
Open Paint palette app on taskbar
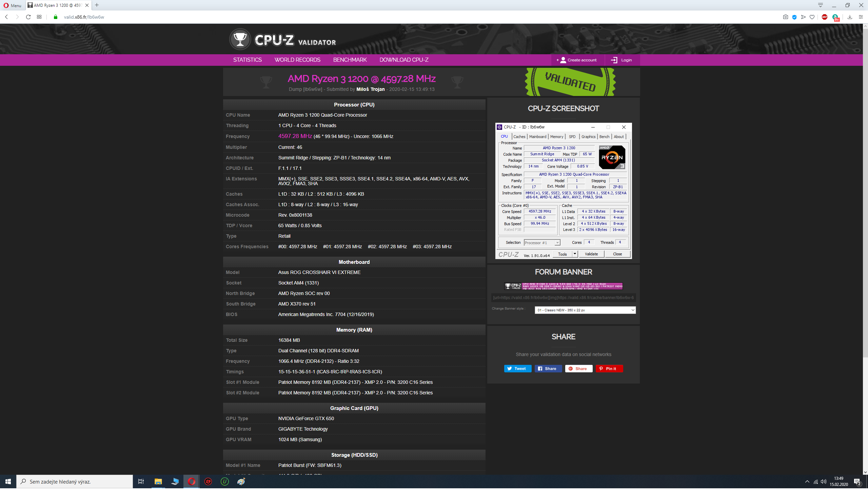pos(241,482)
